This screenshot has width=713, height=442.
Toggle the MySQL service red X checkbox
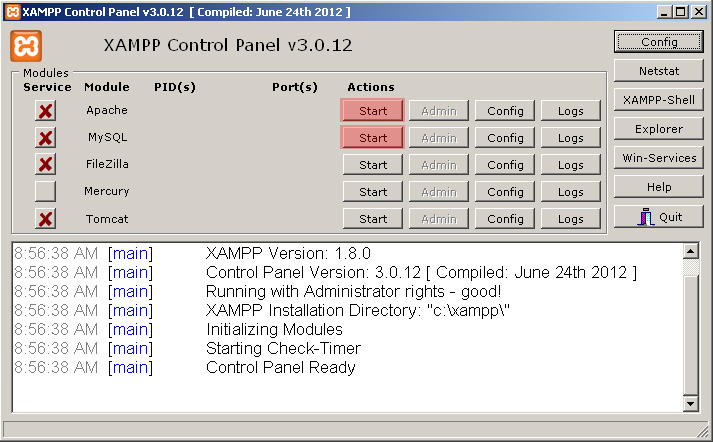tap(45, 137)
